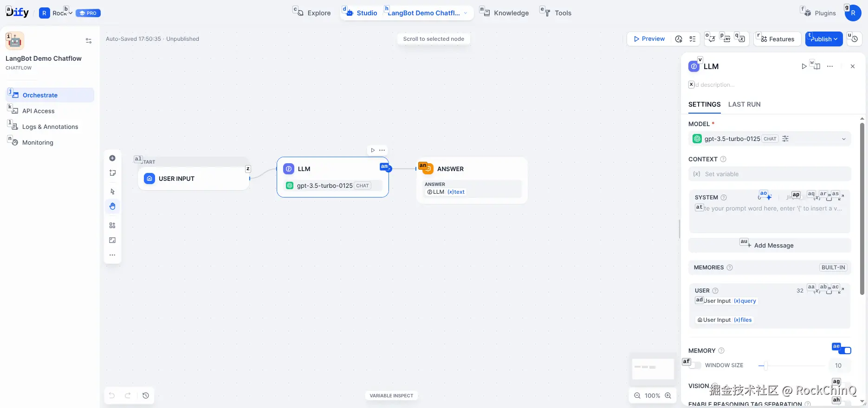Screen dimensions: 868x408
Task: Click the add node plus icon on canvas toolbar
Action: tap(112, 158)
